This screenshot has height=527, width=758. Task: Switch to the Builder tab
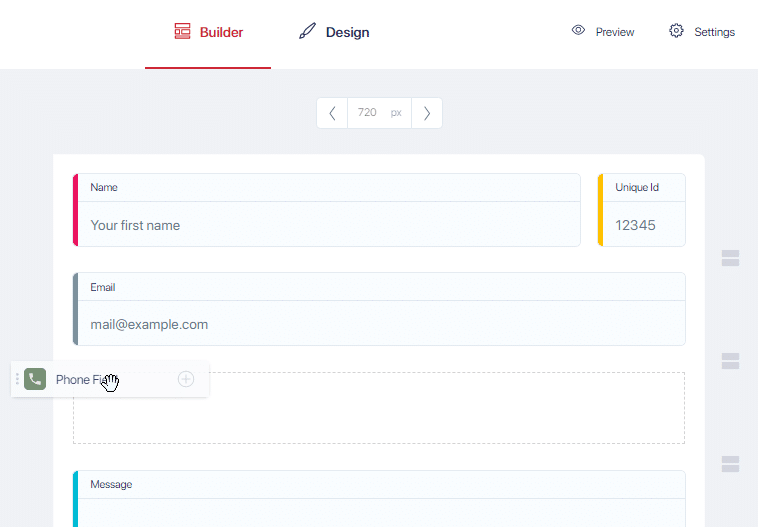(208, 32)
